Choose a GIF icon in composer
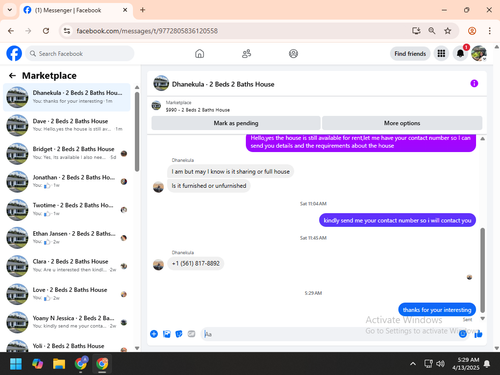500x375 pixels. [191, 334]
